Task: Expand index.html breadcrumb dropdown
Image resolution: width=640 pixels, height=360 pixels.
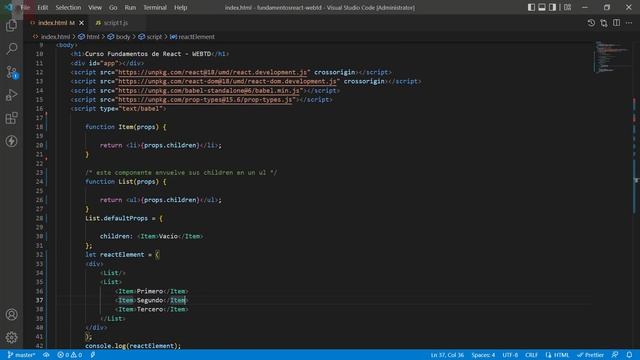Action: [51, 37]
